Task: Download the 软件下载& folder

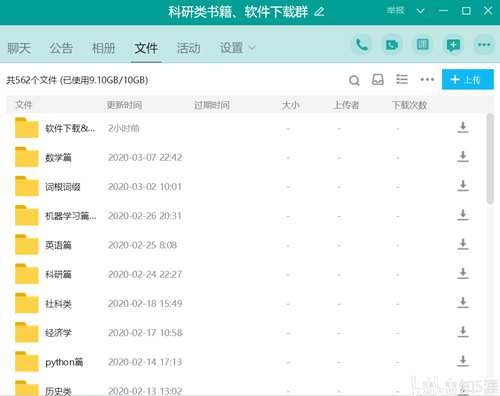Action: 463,128
